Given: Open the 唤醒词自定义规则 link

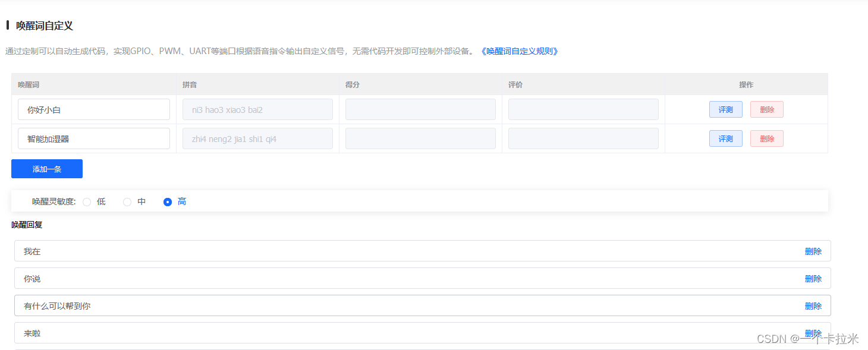Looking at the screenshot, I should click(x=519, y=51).
